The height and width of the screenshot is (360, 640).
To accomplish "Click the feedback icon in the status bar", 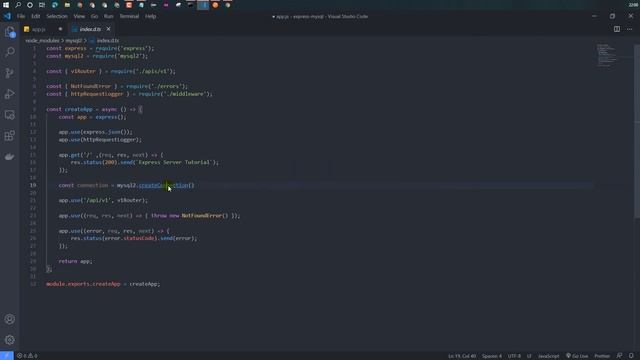I will click(x=620, y=356).
